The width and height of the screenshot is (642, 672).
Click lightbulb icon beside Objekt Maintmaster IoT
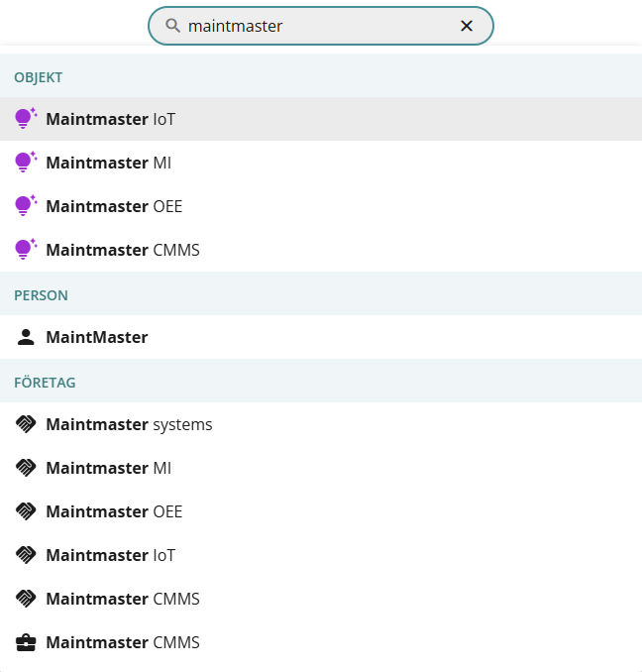point(26,119)
